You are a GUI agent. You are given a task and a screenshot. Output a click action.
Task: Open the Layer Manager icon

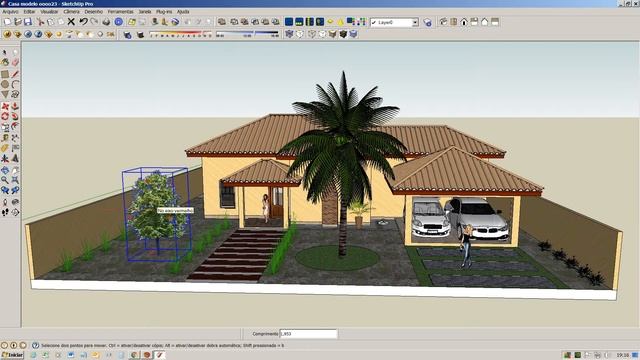click(427, 22)
